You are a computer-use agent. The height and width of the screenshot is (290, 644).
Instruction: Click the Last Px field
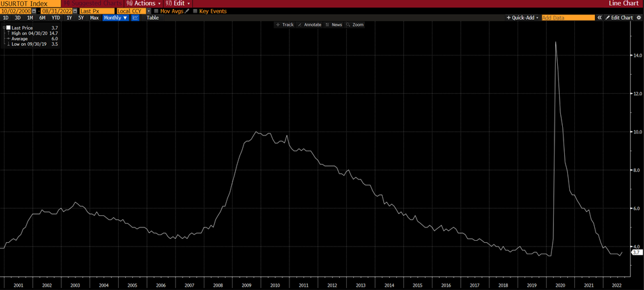click(x=97, y=11)
